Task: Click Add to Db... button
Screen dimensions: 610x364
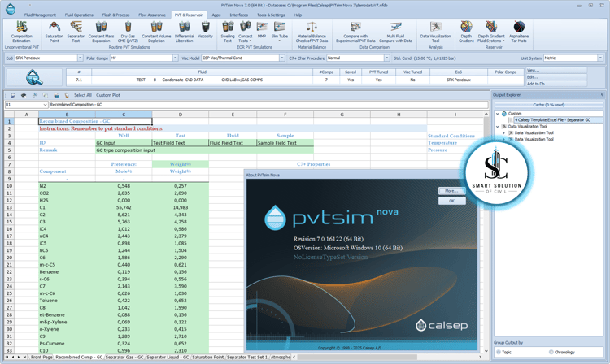Action: pos(556,84)
